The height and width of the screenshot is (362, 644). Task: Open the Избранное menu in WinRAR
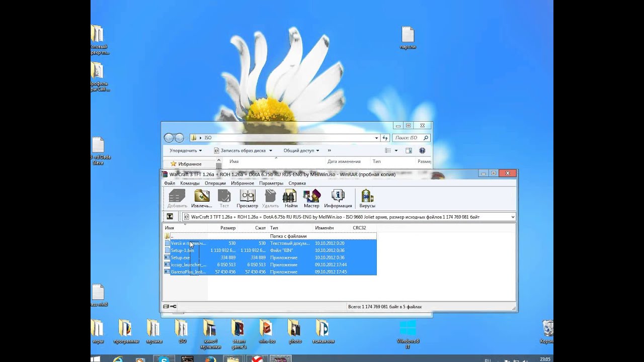(x=243, y=183)
